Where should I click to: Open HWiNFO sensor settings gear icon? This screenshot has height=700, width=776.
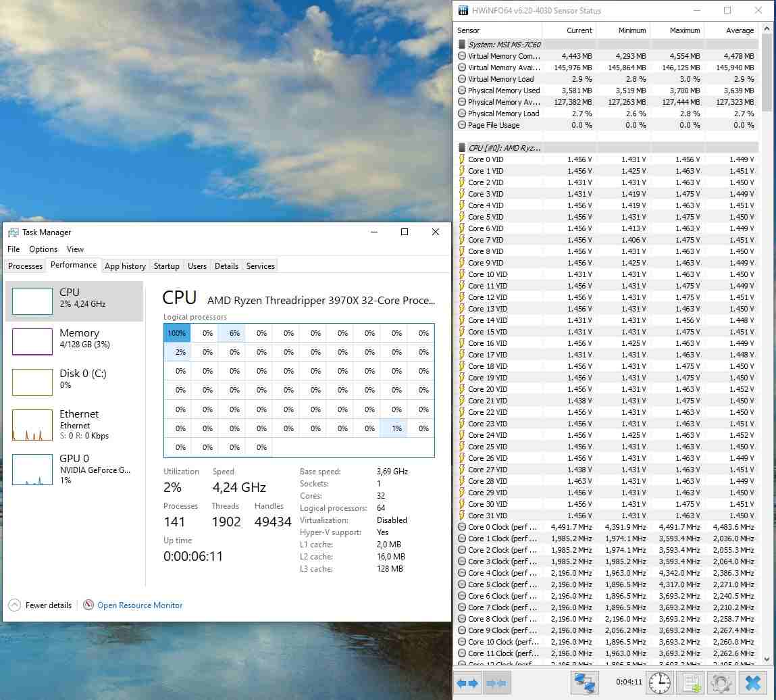pos(721,683)
